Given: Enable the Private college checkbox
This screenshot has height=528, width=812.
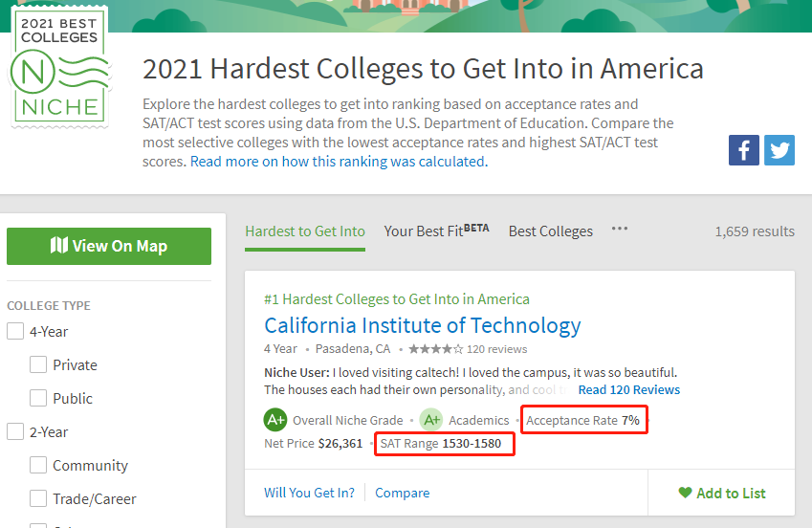Looking at the screenshot, I should coord(38,365).
